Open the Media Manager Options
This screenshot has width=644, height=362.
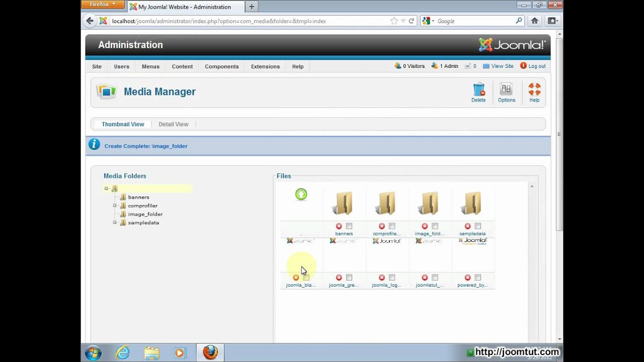pos(506,92)
